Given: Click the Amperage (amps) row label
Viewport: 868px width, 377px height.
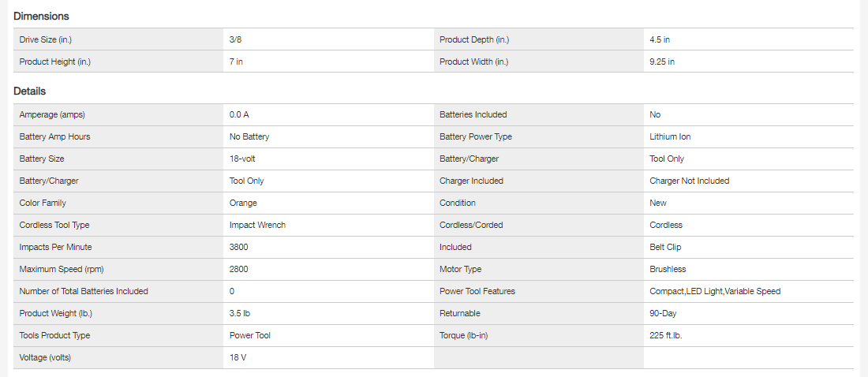Looking at the screenshot, I should tap(51, 114).
